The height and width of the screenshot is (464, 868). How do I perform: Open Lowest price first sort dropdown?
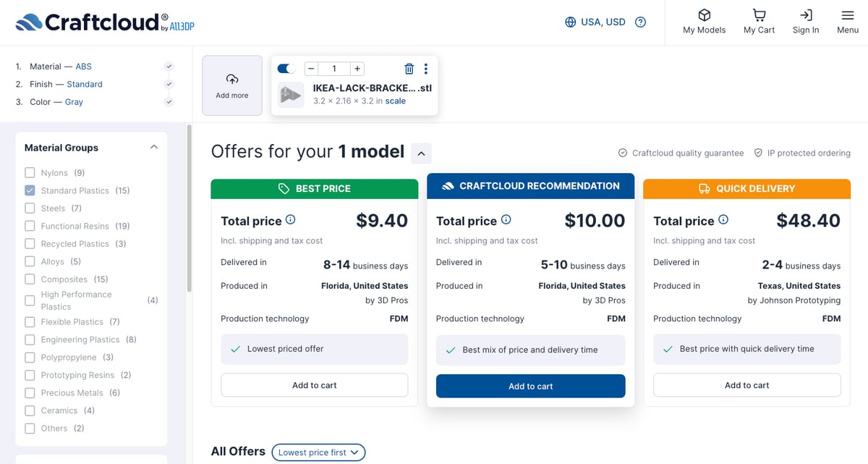(x=318, y=452)
